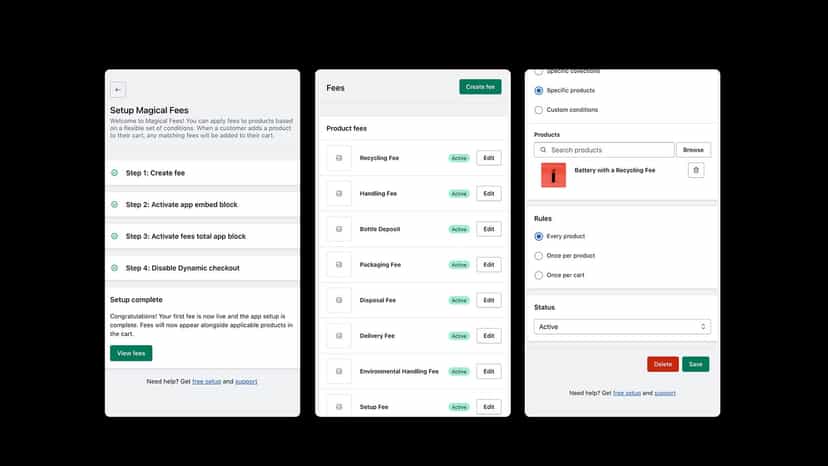Click the green Save button

pyautogui.click(x=695, y=364)
